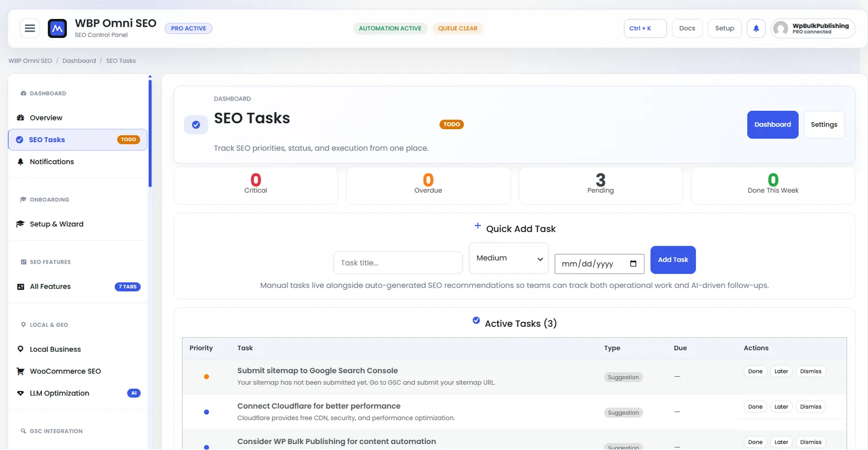Screen dimensions: 868x450
Task: Click the SEO Tasks checkmark icon in sidebar
Action: pyautogui.click(x=20, y=140)
